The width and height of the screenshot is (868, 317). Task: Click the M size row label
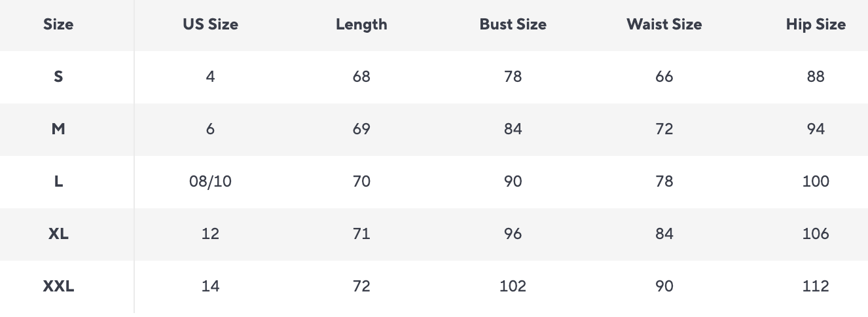[58, 129]
